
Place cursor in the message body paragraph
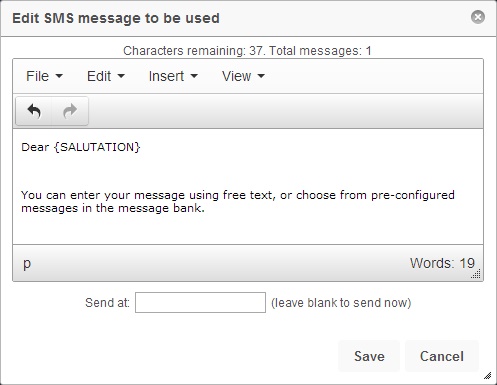pos(238,201)
